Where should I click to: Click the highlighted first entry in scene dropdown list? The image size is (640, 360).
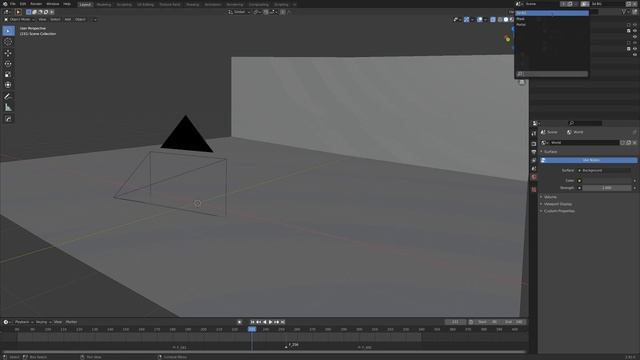point(552,13)
